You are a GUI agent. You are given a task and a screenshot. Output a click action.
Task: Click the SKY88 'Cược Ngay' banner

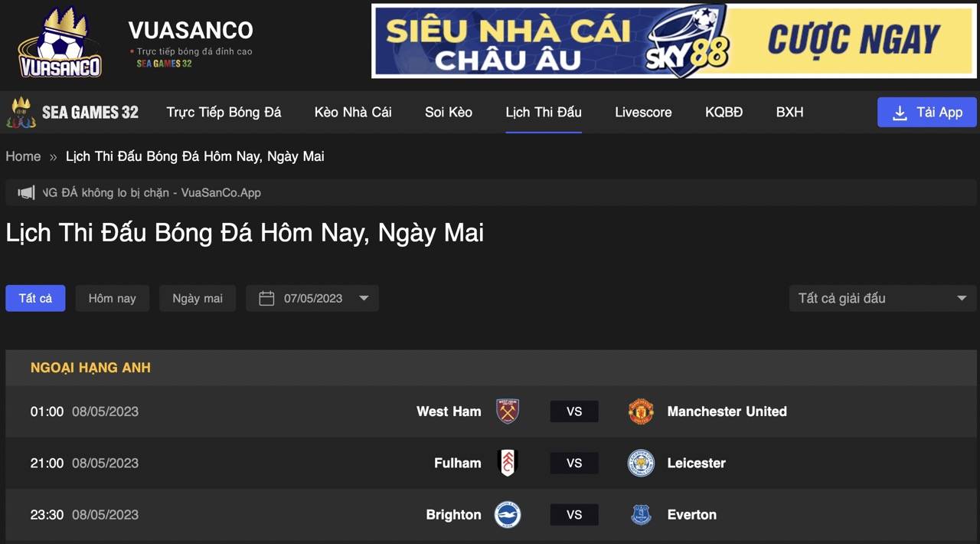(674, 41)
